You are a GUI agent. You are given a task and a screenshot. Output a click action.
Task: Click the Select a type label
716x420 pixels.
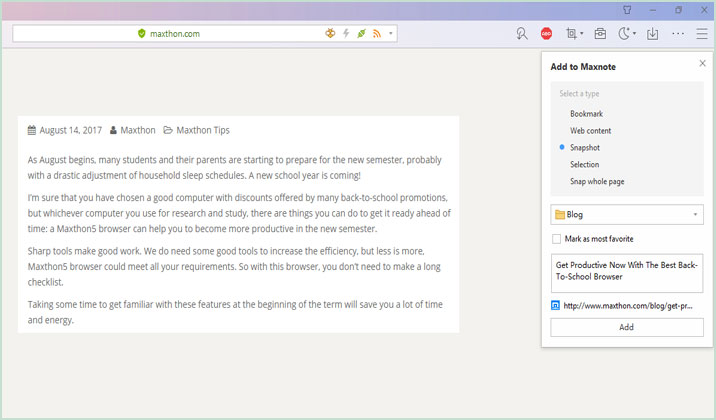(x=579, y=94)
